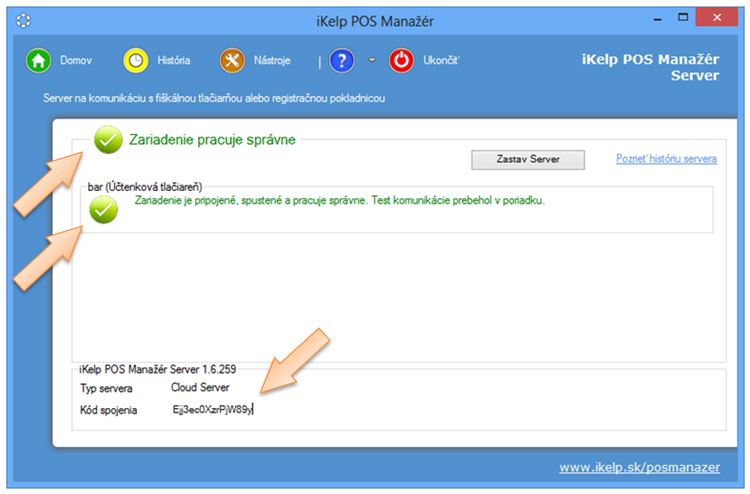
Task: Open the História text label in the toolbar
Action: click(x=174, y=61)
